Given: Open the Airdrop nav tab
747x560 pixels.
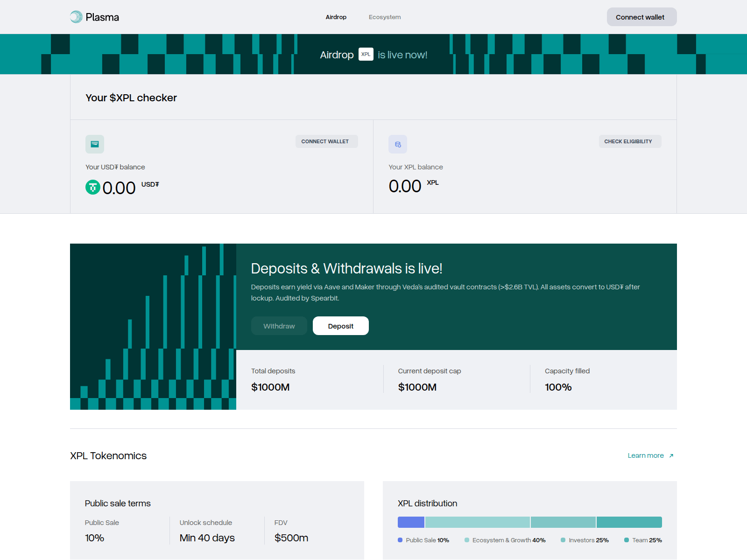Looking at the screenshot, I should pyautogui.click(x=336, y=17).
